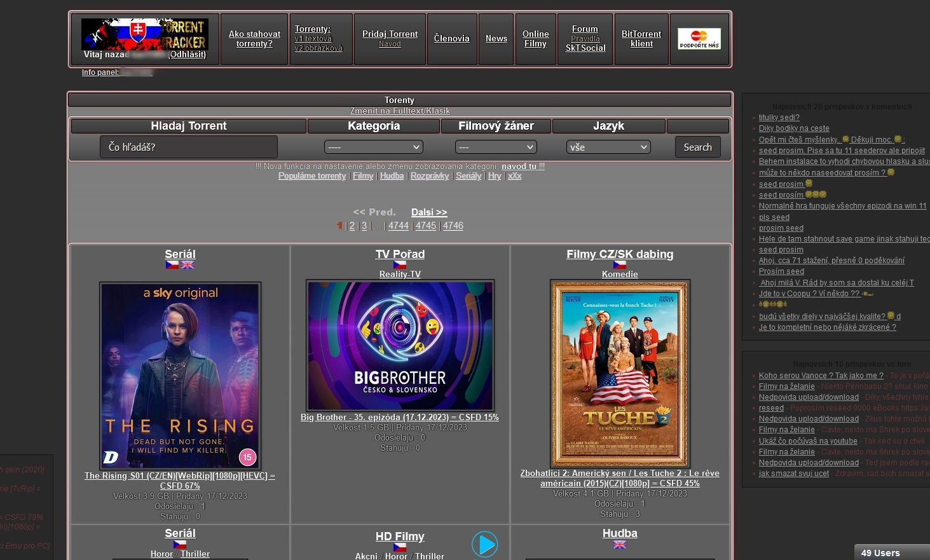Go to page 4744
Image resolution: width=930 pixels, height=560 pixels.
399,226
